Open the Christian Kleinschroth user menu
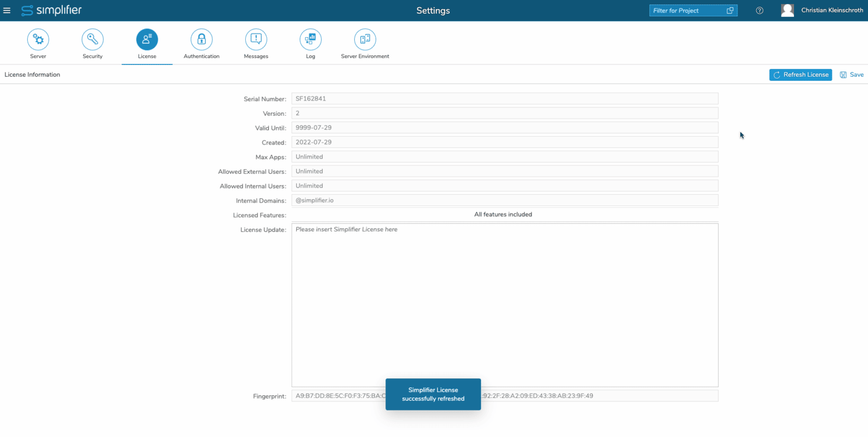This screenshot has width=868, height=437. coord(832,10)
